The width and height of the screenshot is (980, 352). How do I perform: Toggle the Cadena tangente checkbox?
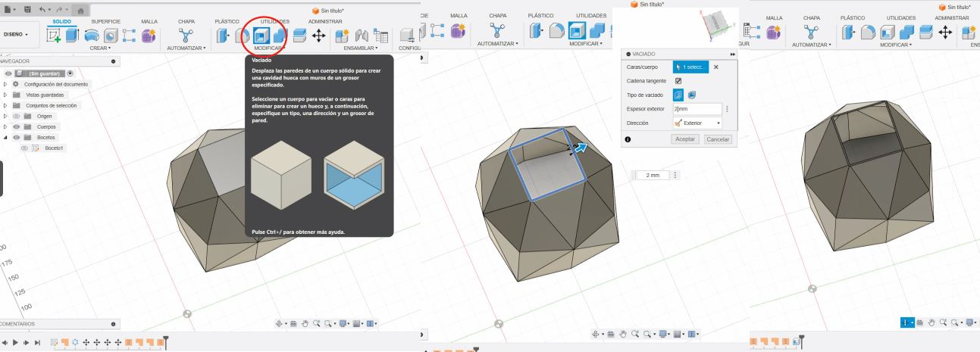(x=678, y=81)
